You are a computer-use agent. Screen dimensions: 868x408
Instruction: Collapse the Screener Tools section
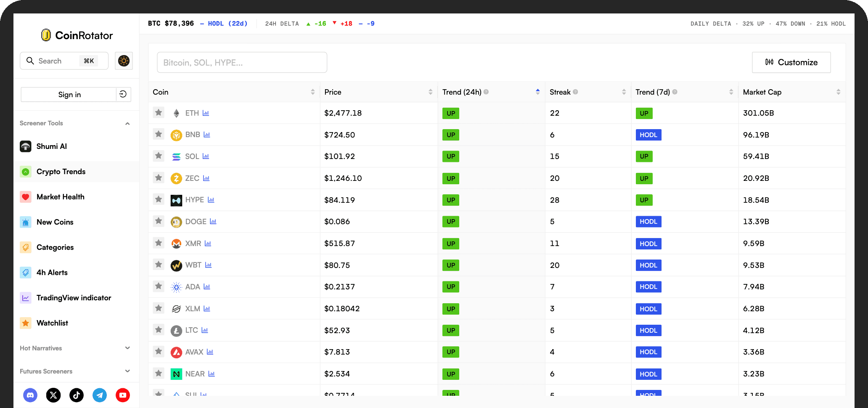click(127, 123)
